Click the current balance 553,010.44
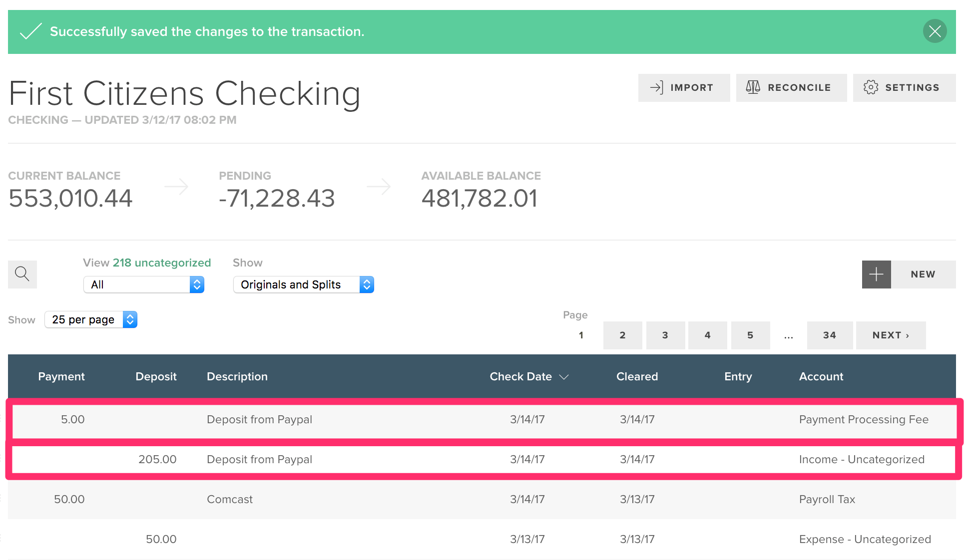This screenshot has height=560, width=966. click(x=70, y=198)
